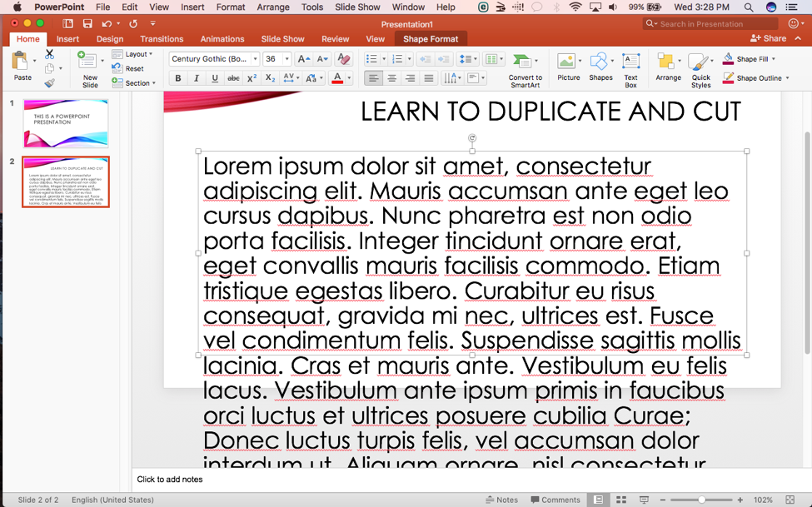Click the Layout button
812x507 pixels.
[x=133, y=53]
